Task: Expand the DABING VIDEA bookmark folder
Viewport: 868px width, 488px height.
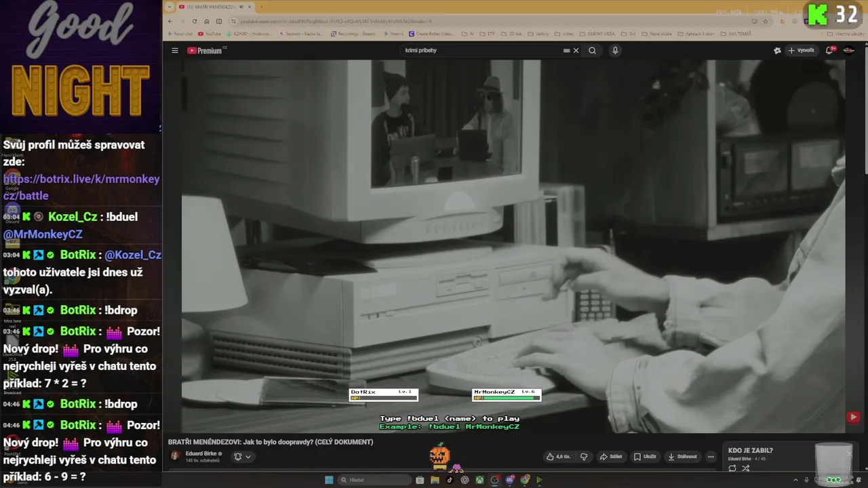Action: click(x=597, y=34)
